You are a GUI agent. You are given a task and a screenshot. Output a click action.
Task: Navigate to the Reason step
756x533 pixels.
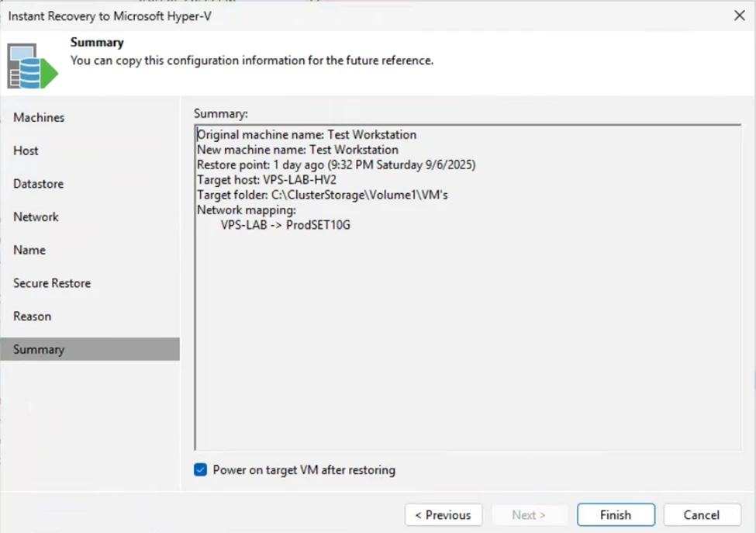(x=33, y=317)
